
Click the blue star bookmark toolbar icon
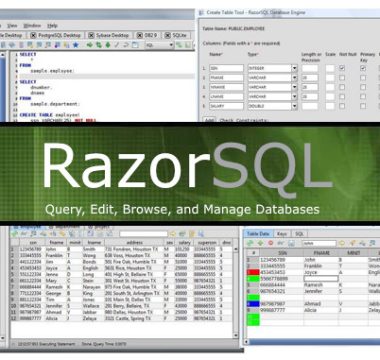(75, 45)
